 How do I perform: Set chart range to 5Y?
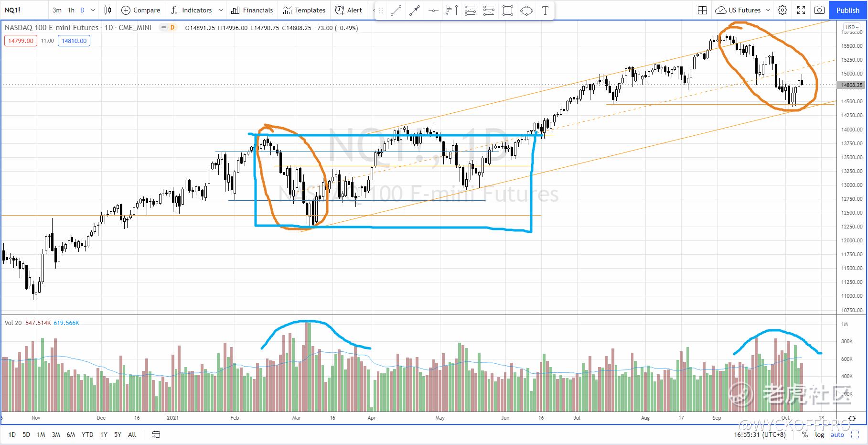click(x=118, y=434)
